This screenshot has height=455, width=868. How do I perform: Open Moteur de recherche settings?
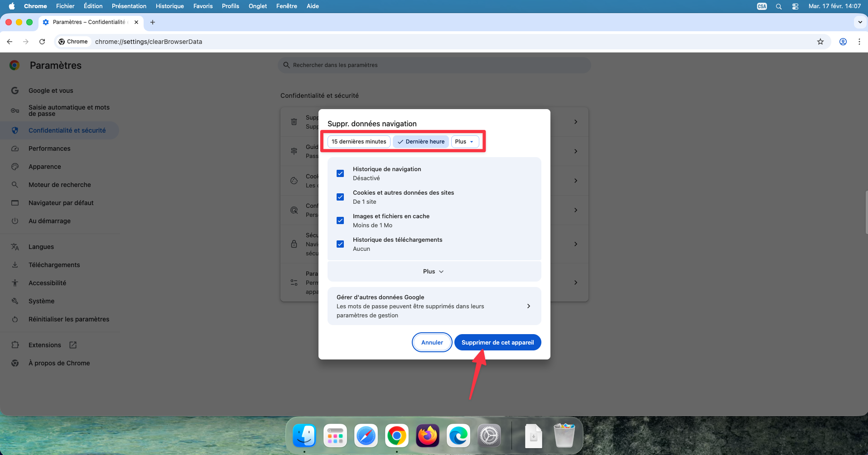pyautogui.click(x=59, y=185)
